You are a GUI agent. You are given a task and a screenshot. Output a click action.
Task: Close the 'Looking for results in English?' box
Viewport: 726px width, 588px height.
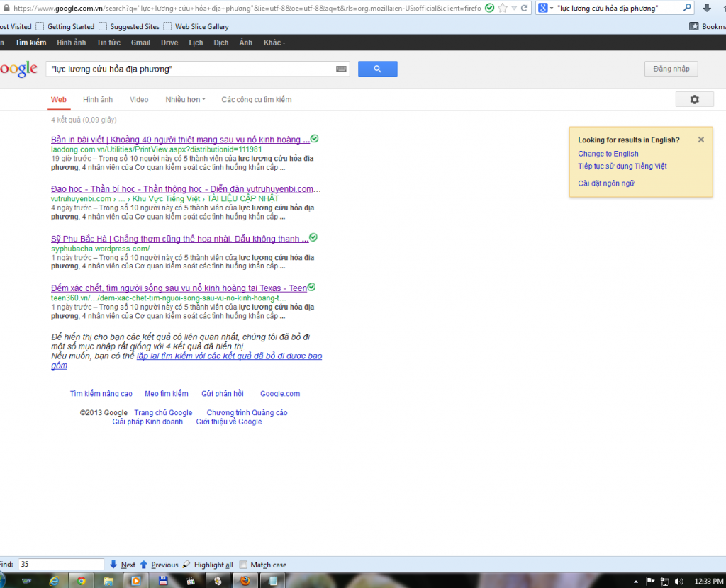[701, 140]
